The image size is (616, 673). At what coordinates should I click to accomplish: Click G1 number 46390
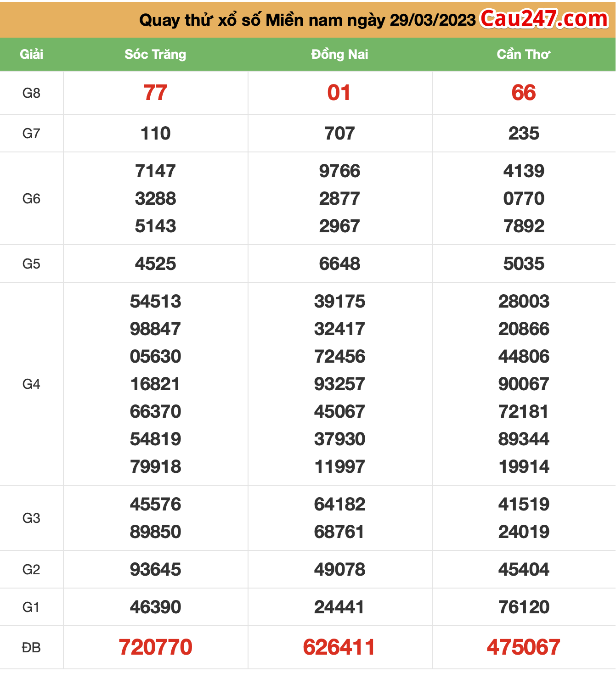tap(155, 607)
